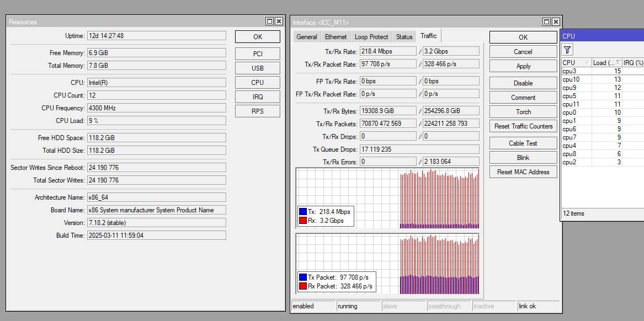Select the cpu3 row in CPU list
The width and height of the screenshot is (644, 321).
tap(603, 71)
